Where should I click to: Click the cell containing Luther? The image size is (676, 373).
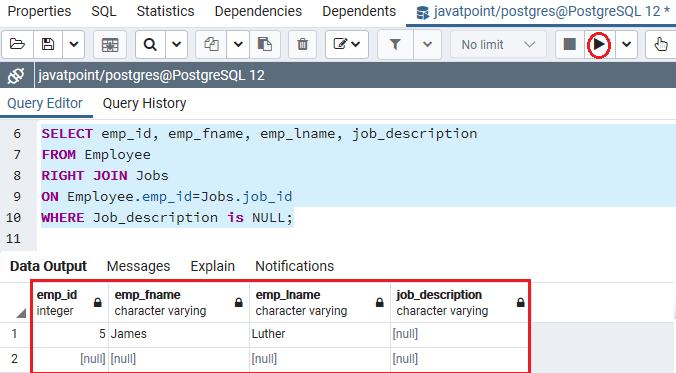pos(320,334)
